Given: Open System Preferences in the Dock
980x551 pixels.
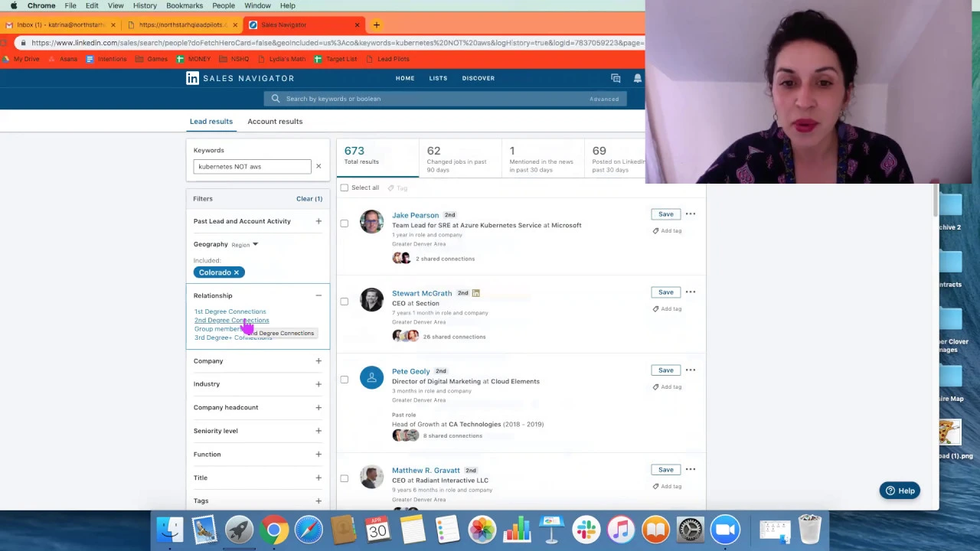Looking at the screenshot, I should pos(690,530).
